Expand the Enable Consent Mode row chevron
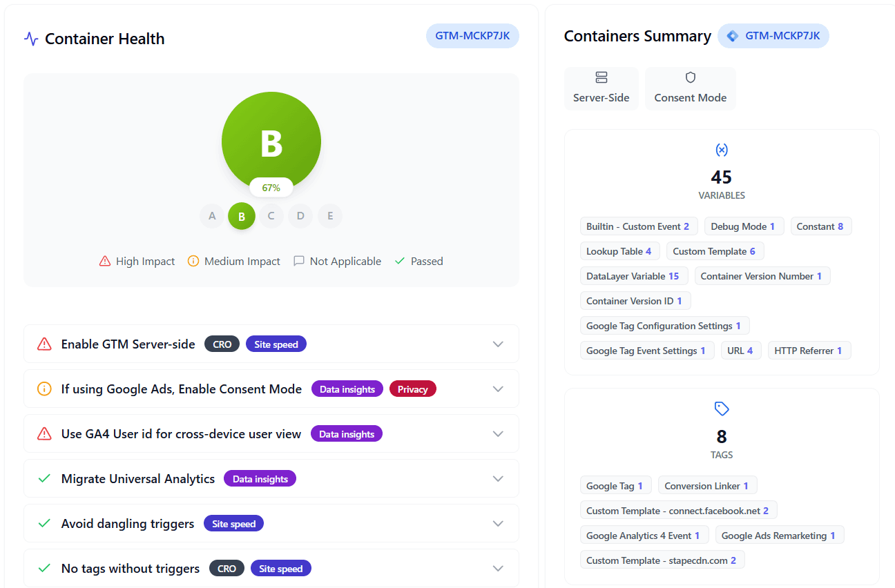The width and height of the screenshot is (895, 588). coord(498,389)
